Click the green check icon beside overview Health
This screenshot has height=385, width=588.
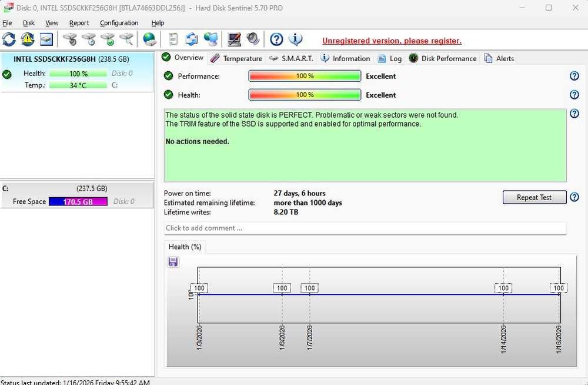pyautogui.click(x=169, y=95)
